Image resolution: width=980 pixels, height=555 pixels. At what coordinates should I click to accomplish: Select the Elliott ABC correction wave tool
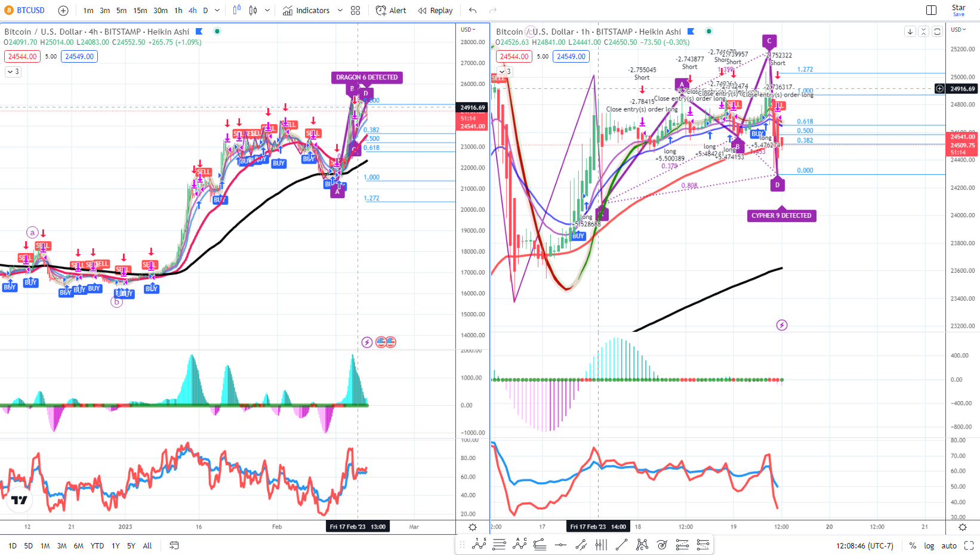tap(520, 544)
